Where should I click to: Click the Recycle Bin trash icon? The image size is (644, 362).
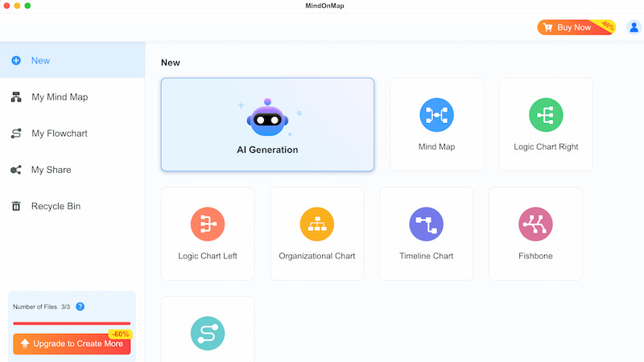tap(16, 206)
